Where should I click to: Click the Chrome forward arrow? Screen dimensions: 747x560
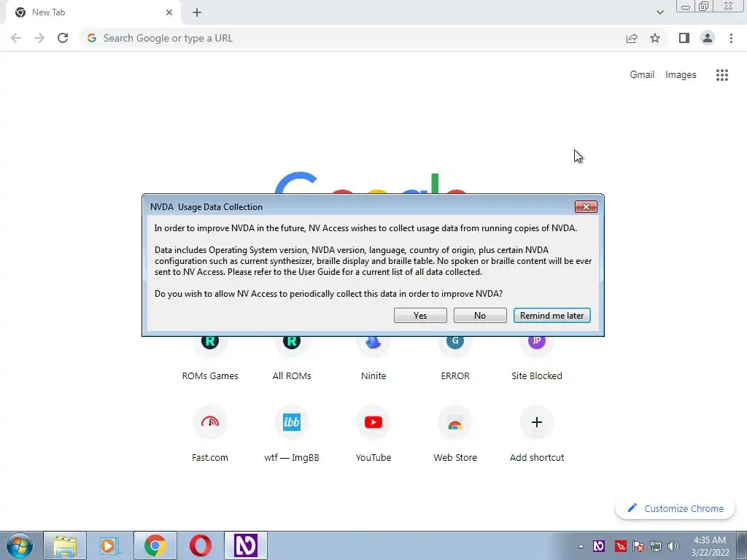39,38
